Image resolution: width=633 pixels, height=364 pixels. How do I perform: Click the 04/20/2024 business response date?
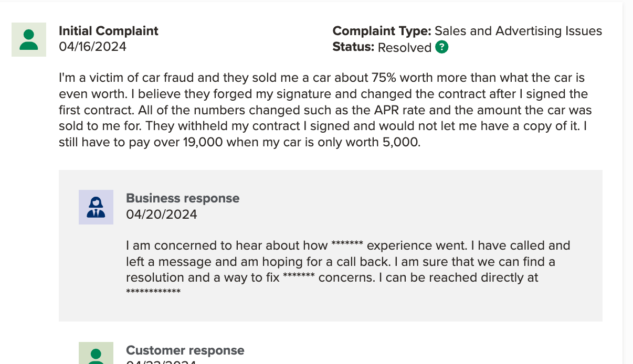click(x=162, y=215)
